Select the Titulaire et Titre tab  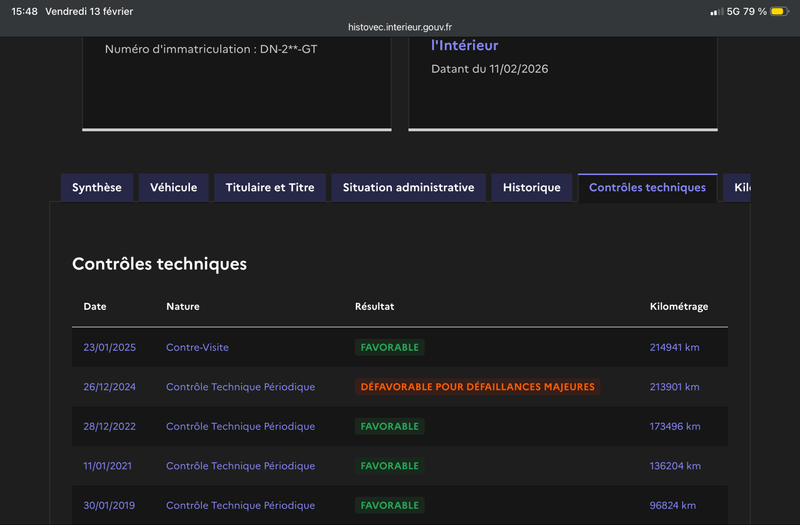tap(270, 188)
